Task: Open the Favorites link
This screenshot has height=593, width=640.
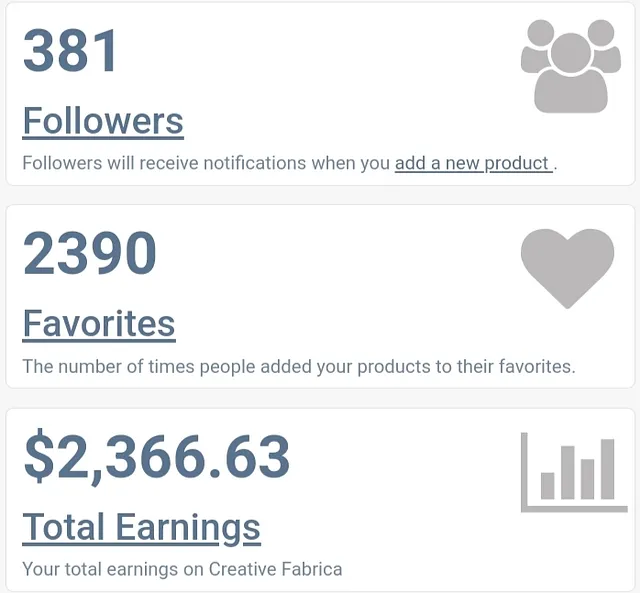Action: tap(99, 324)
